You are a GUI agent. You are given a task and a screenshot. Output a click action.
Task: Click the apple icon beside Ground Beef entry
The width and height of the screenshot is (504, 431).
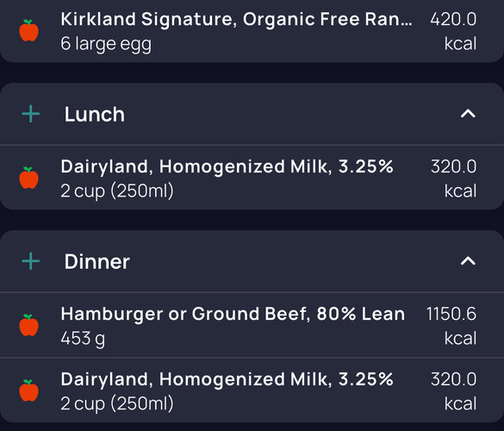[29, 325]
